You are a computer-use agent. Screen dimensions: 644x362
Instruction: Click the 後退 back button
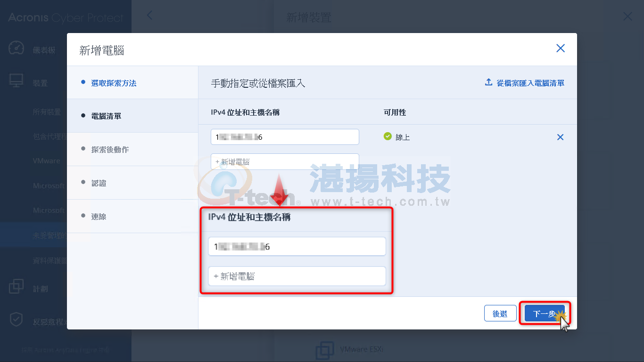(x=500, y=314)
